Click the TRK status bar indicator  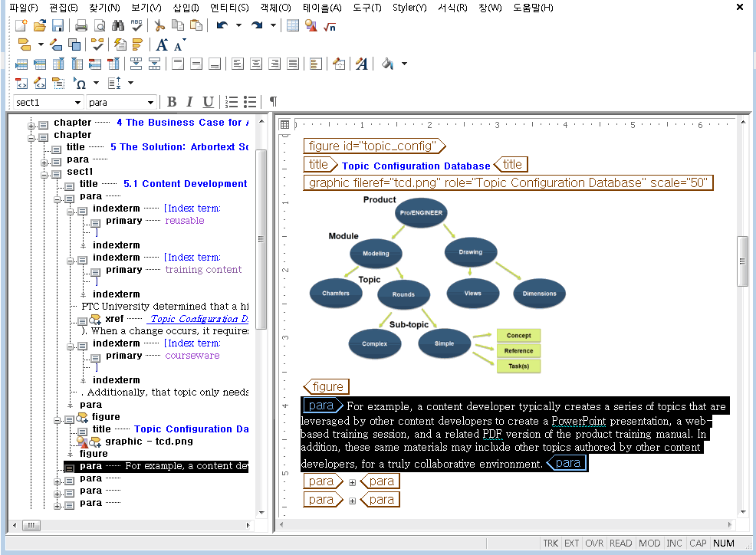(x=550, y=543)
